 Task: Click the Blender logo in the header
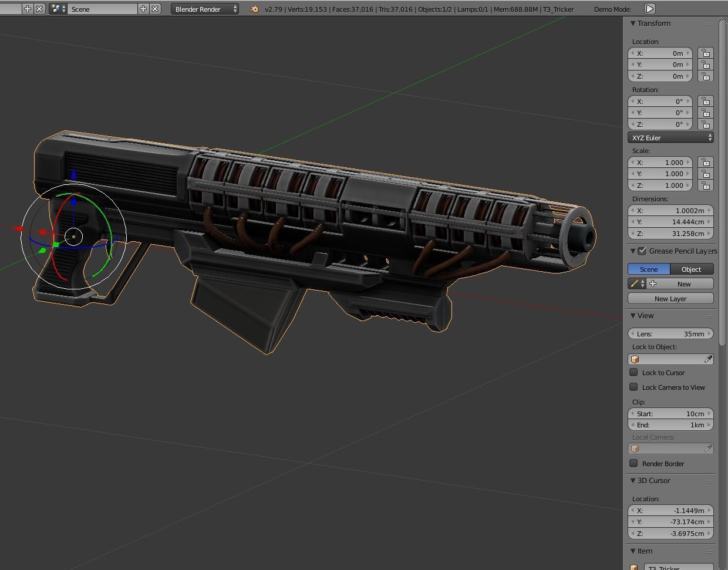point(254,9)
